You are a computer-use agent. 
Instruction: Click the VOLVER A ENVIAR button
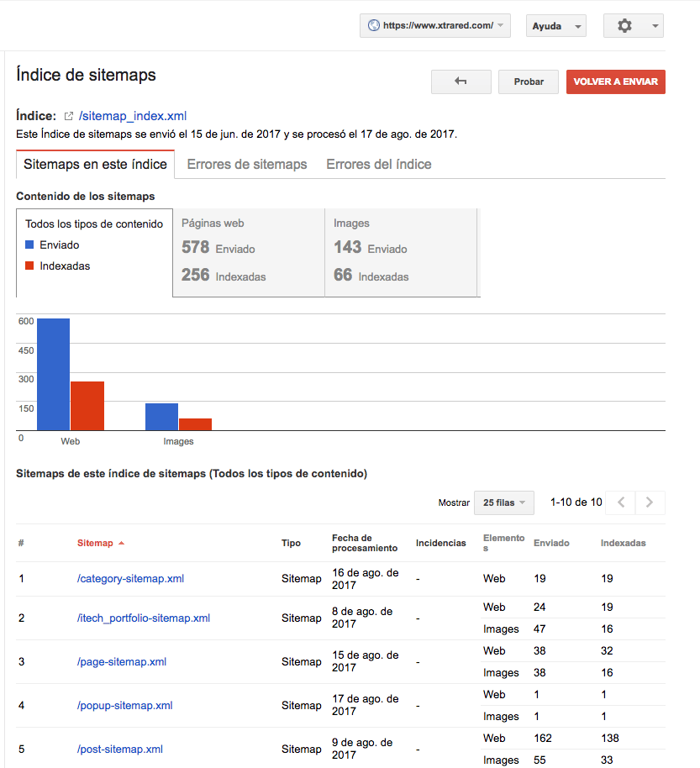point(616,82)
